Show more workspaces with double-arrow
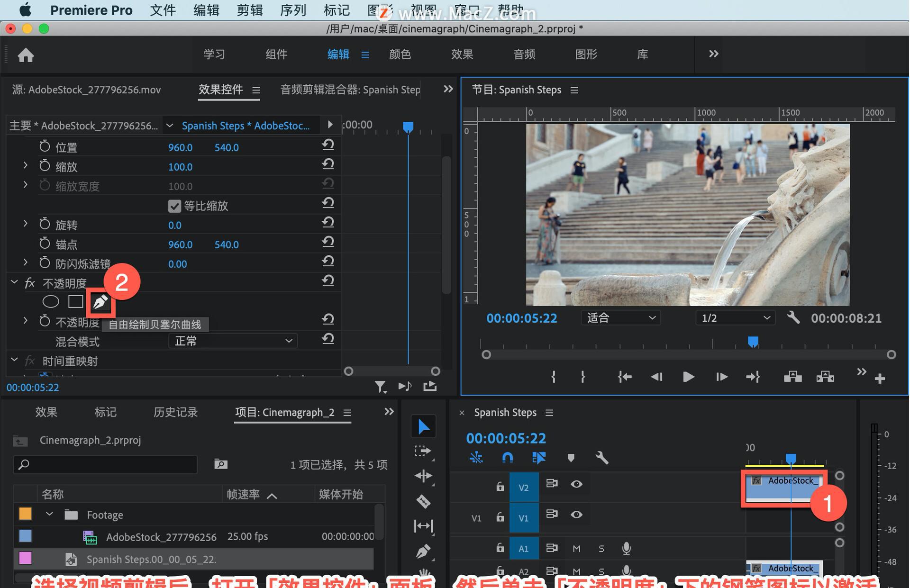The width and height of the screenshot is (910, 588). [x=713, y=54]
